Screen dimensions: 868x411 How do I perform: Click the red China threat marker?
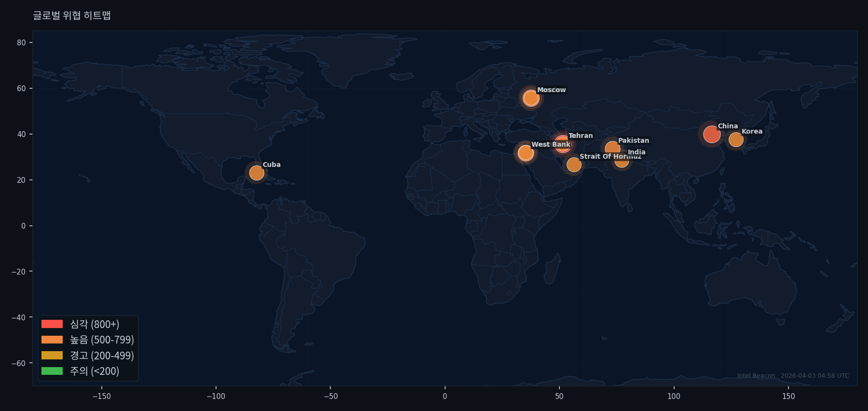[x=712, y=134]
